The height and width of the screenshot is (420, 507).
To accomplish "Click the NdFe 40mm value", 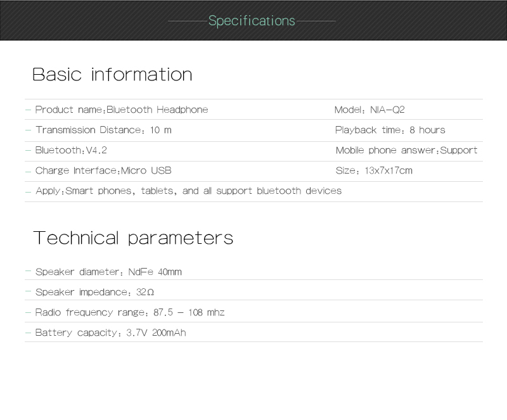I will (x=155, y=272).
